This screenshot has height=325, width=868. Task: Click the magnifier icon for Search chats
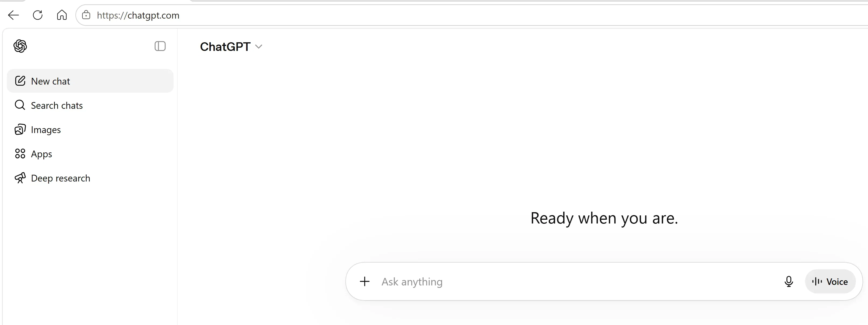click(20, 105)
